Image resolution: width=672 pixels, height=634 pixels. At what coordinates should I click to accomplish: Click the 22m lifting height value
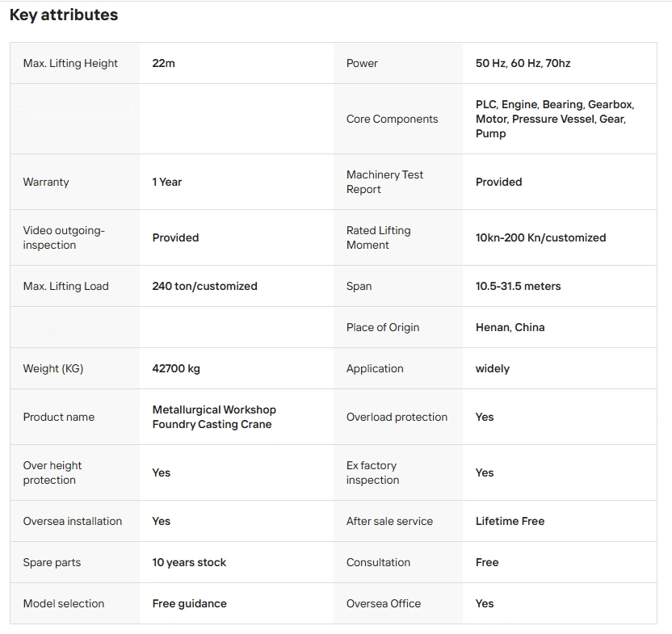click(x=163, y=63)
